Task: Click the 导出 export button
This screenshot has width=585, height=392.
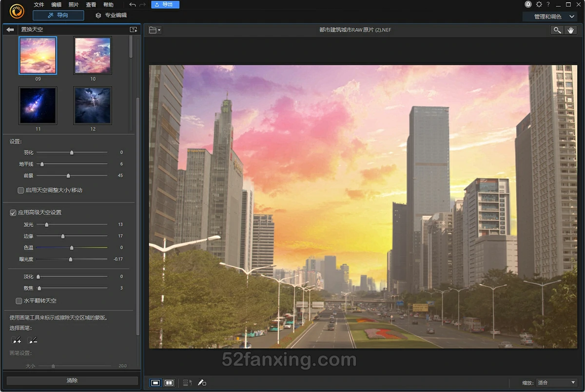Action: click(165, 4)
